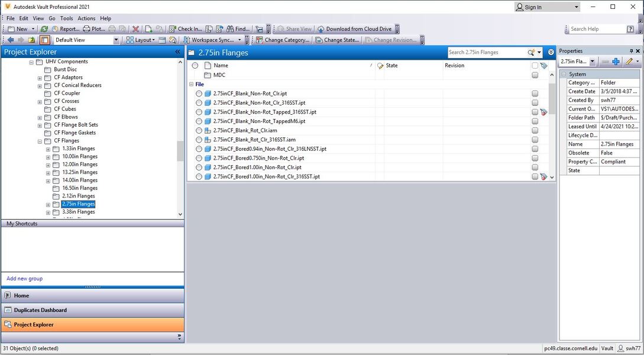Screen dimensions: 644x355
Task: Open the Edit menu
Action: 24,18
